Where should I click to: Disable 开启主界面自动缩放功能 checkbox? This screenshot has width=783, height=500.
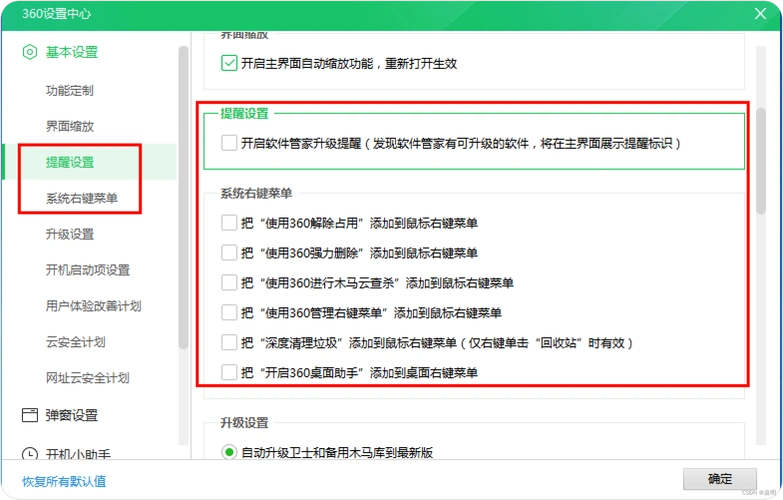tap(229, 63)
